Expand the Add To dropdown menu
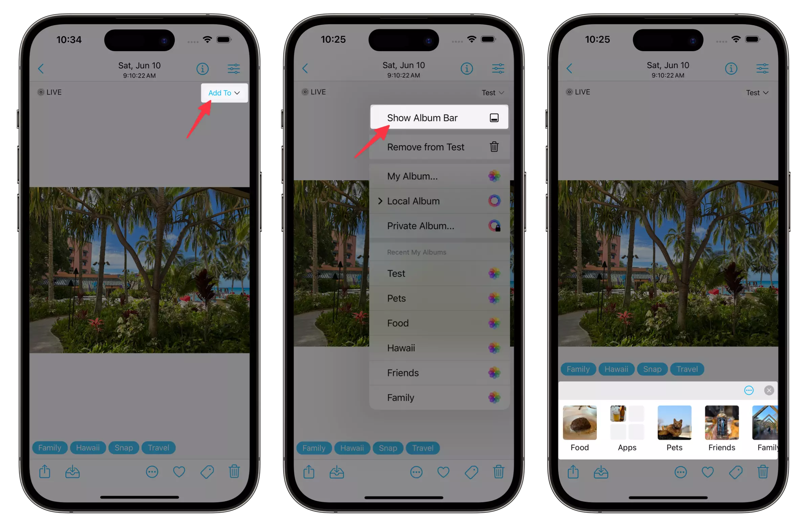The width and height of the screenshot is (812, 531). click(x=223, y=92)
